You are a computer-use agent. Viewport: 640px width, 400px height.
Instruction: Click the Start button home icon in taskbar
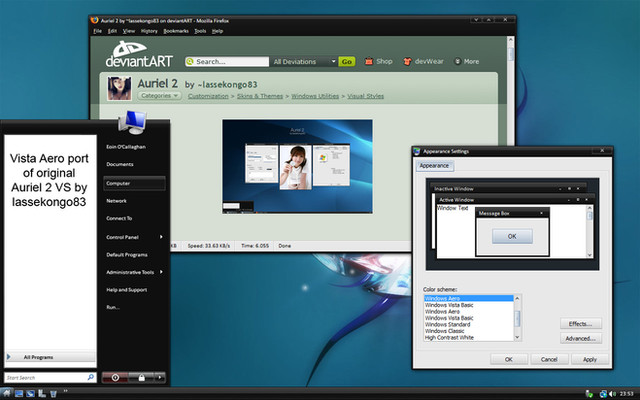click(7, 393)
